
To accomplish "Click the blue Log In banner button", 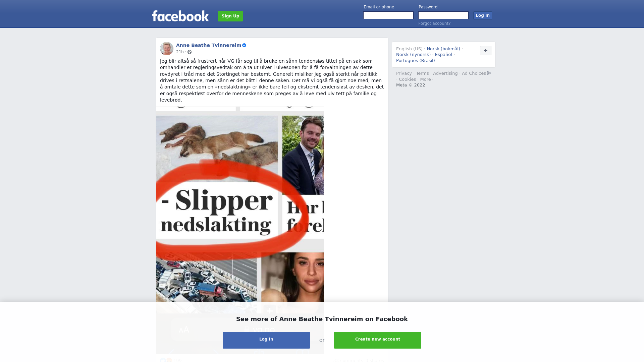I will 266,340.
